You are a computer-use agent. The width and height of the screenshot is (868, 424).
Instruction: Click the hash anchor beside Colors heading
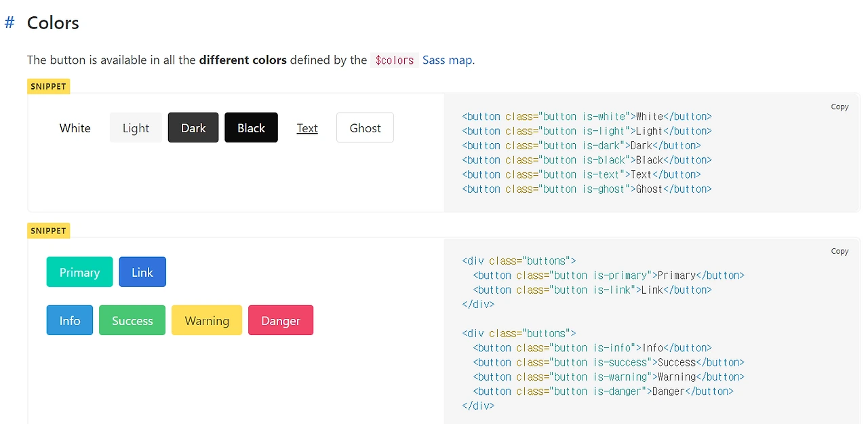[9, 22]
